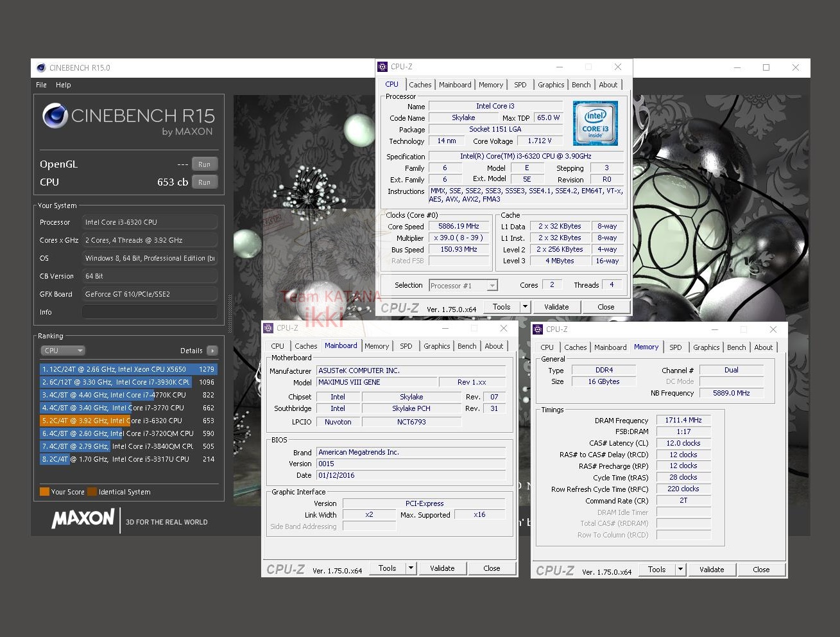
Task: Click the Cinebench R15 logo sphere
Action: 55,116
